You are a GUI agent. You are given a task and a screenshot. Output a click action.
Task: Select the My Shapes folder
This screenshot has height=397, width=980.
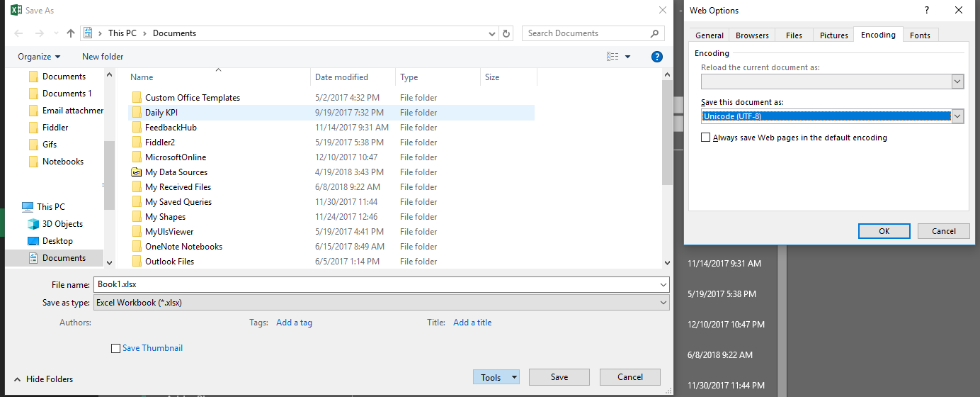coord(165,217)
